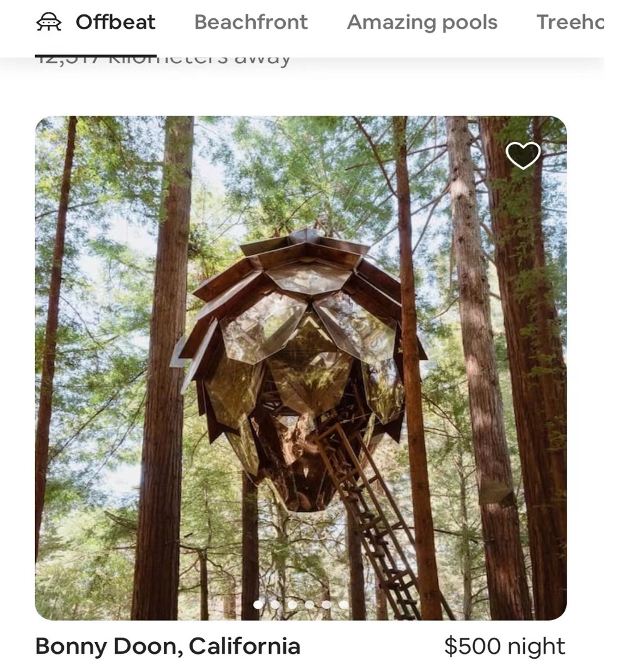Select the Offbeat category label

pyautogui.click(x=115, y=22)
